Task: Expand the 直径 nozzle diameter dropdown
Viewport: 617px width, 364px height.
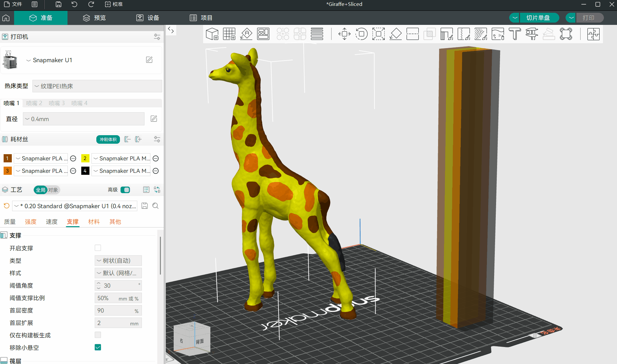Action: (x=84, y=119)
